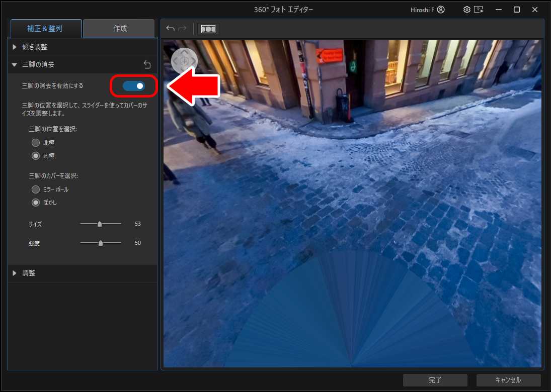551x392 pixels.
Task: Open the navigation pan control on the image
Action: point(185,60)
